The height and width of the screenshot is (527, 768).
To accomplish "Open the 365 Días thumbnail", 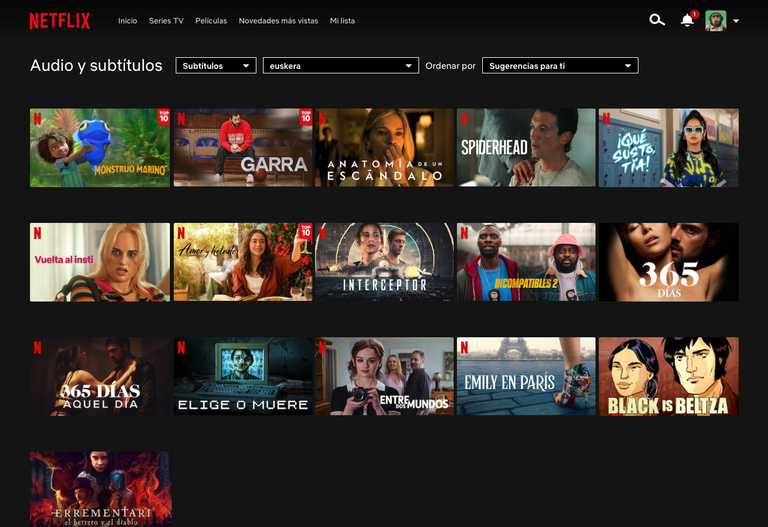I will (669, 262).
